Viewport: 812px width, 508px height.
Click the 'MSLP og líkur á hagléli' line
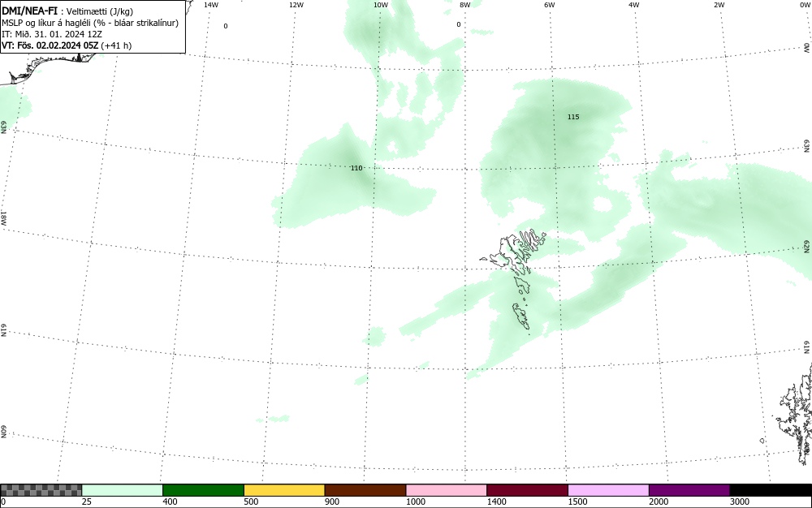click(x=90, y=23)
